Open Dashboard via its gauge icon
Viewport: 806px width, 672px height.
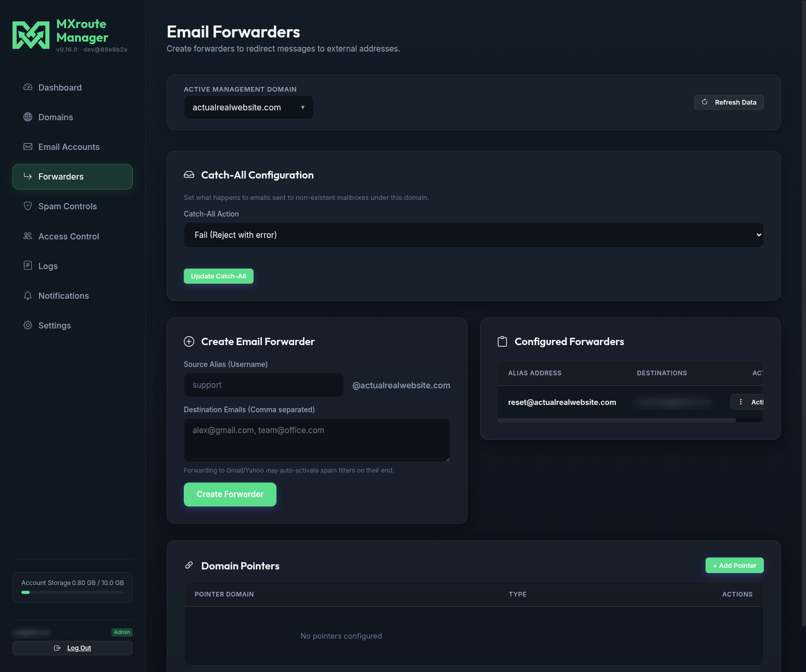(28, 87)
